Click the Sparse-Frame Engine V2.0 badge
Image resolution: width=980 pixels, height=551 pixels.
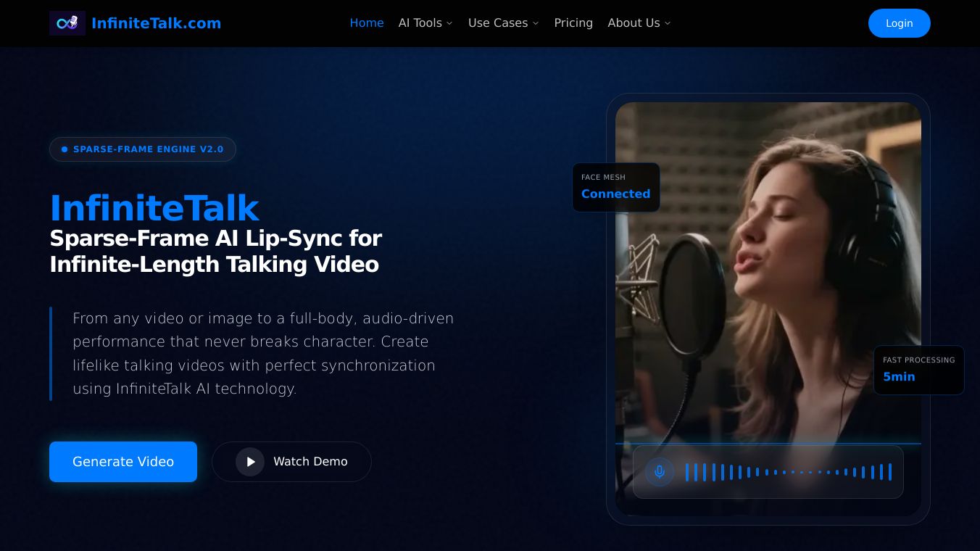143,149
